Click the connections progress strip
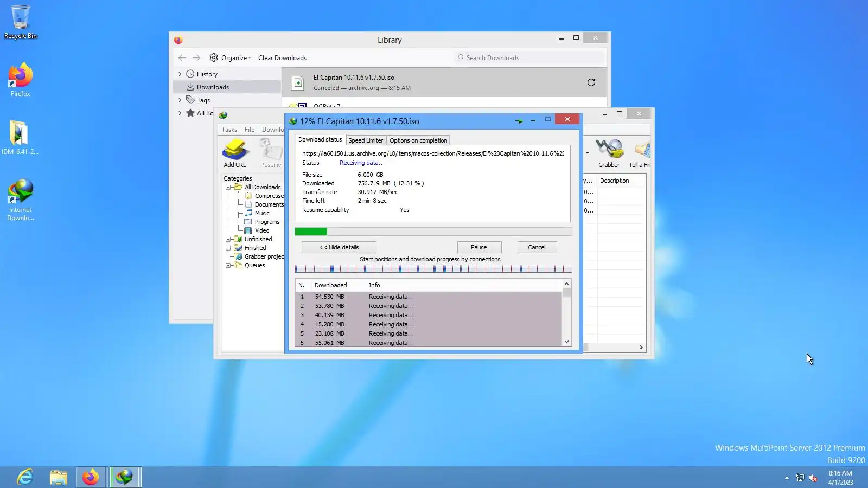The height and width of the screenshot is (488, 868). [433, 269]
